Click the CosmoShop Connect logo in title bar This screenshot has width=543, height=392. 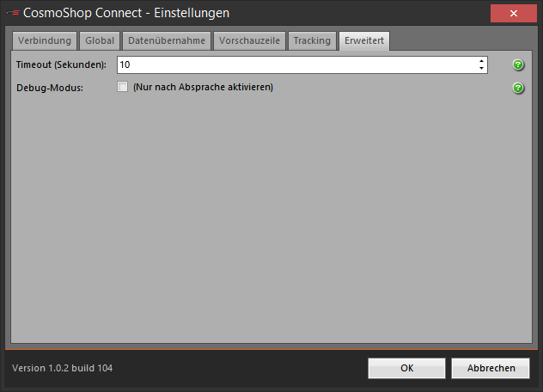click(x=13, y=13)
